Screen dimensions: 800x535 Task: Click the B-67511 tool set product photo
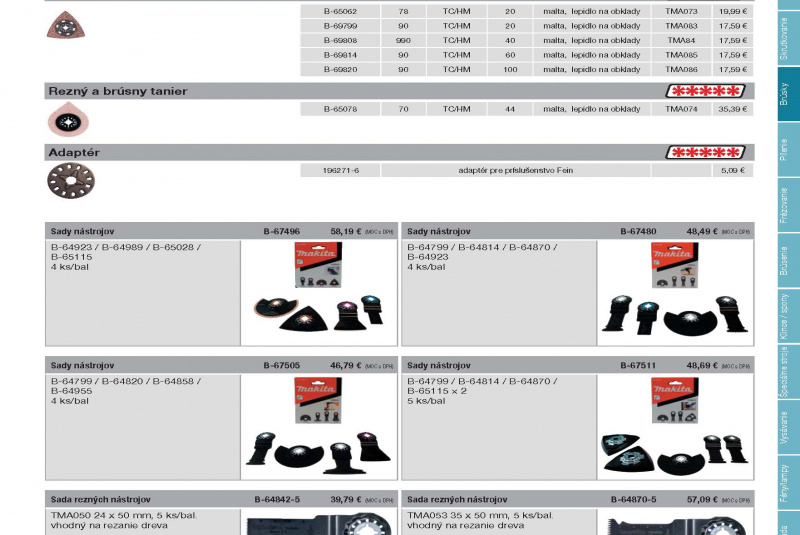(x=675, y=427)
